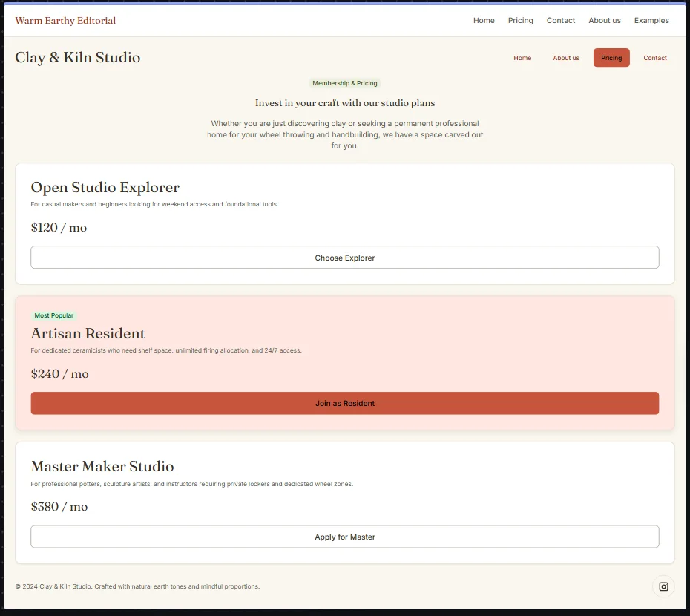Go to Home in the top navigation
The image size is (690, 616).
coord(484,20)
